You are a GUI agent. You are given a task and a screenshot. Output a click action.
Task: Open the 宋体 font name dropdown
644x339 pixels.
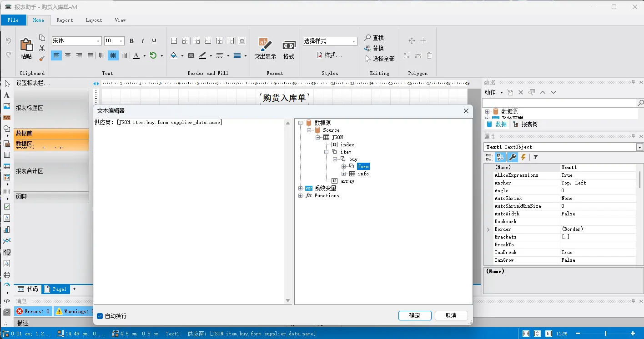pyautogui.click(x=98, y=41)
